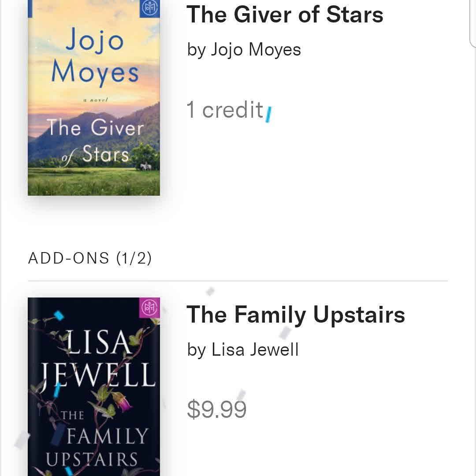This screenshot has width=476, height=476.
Task: Select The Giver of Stars heading
Action: point(285,14)
